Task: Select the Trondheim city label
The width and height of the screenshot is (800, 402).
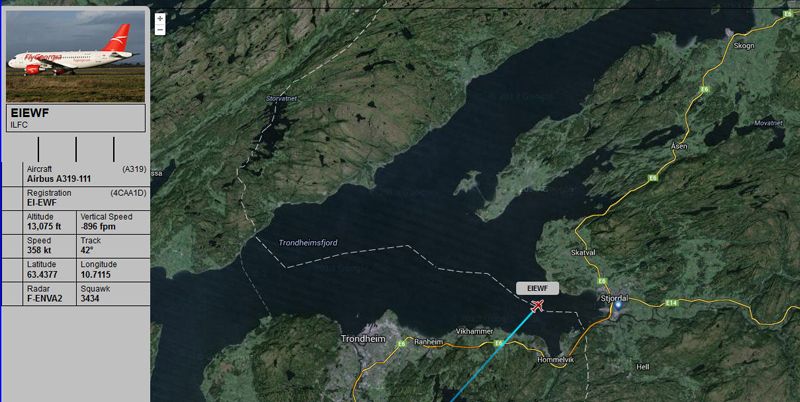Action: click(x=363, y=339)
